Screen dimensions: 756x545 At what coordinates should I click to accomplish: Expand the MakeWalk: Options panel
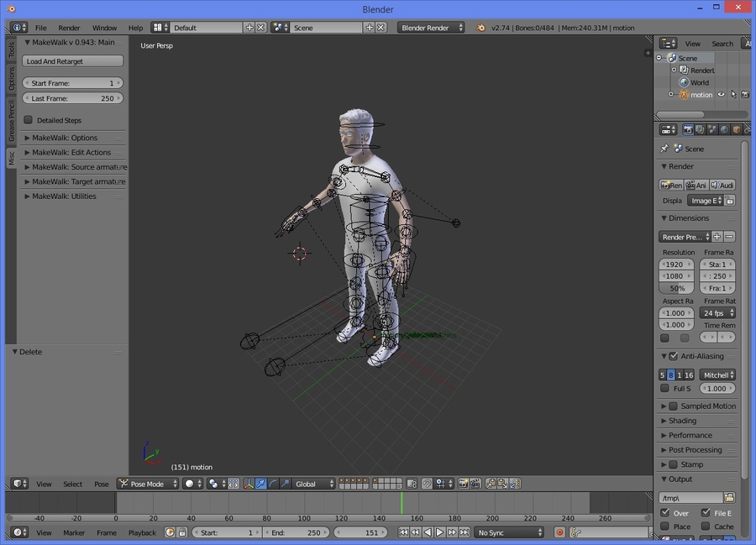point(65,138)
